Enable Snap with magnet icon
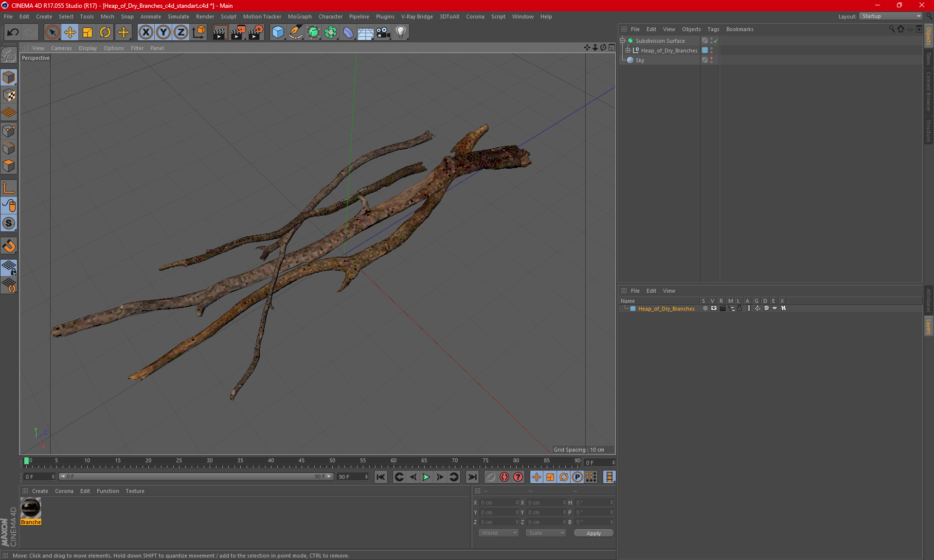 [x=9, y=246]
